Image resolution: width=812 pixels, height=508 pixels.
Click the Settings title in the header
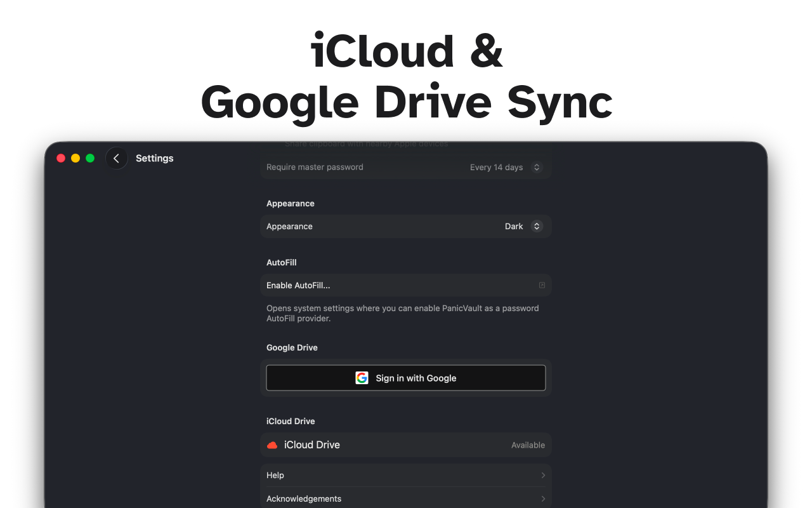point(154,157)
